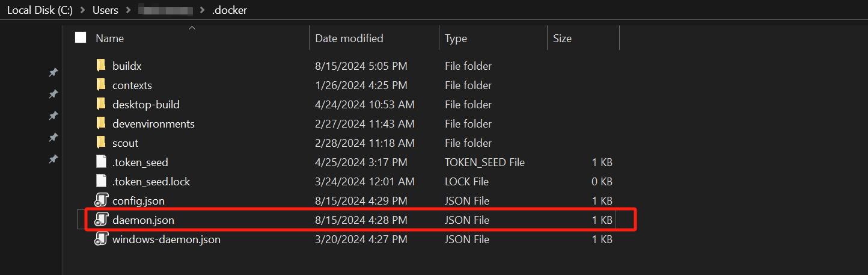868x275 pixels.
Task: Navigate to Local Disk (C:) breadcrumb
Action: click(40, 10)
